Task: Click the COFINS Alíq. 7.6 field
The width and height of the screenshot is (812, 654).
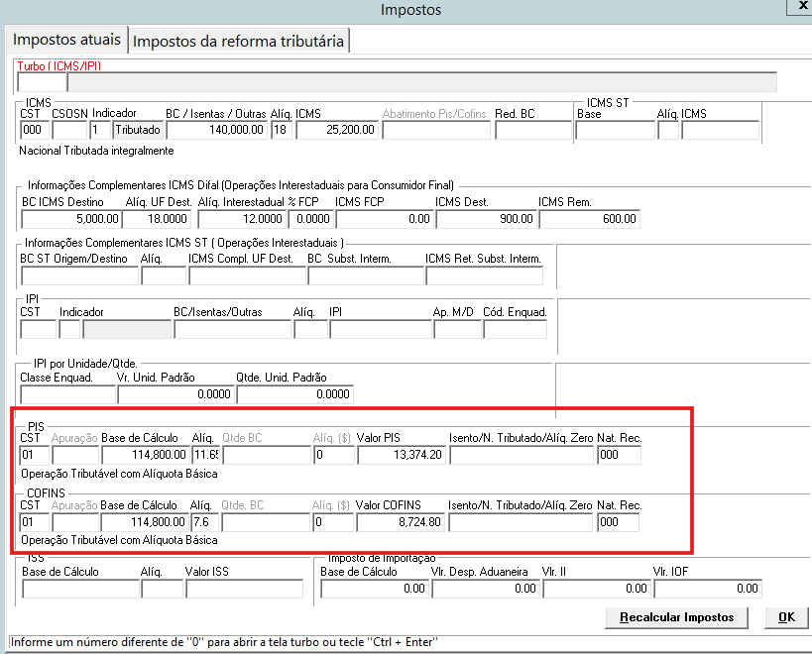Action: pos(204,522)
